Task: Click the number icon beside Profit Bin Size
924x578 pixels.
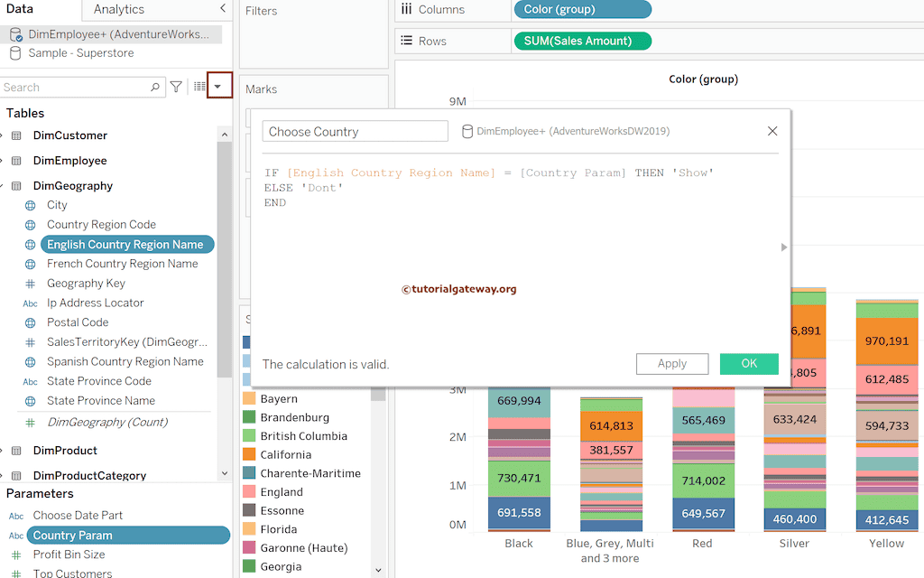Action: tap(16, 555)
